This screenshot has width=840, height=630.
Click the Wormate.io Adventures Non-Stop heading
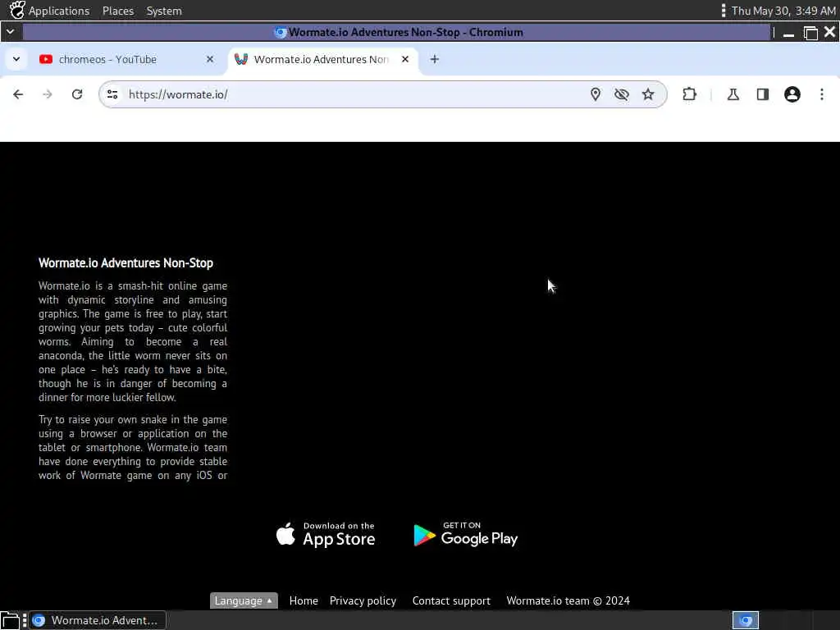[x=126, y=263]
